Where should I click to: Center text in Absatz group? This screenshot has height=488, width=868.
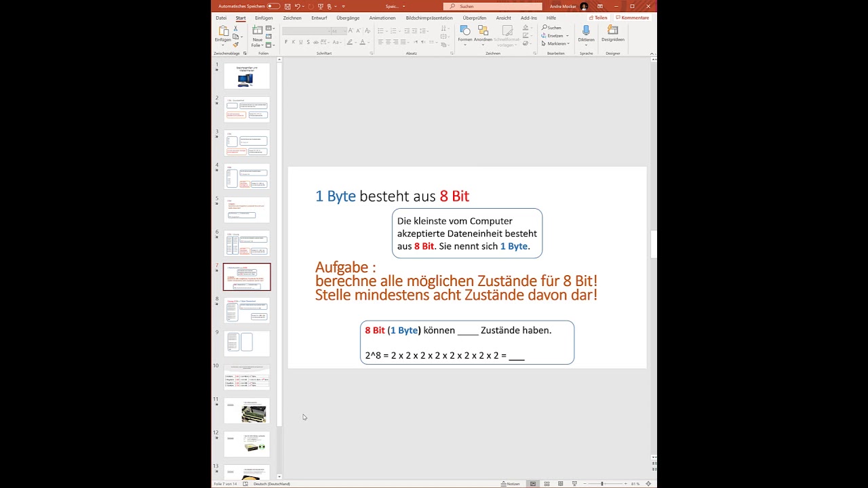[389, 42]
